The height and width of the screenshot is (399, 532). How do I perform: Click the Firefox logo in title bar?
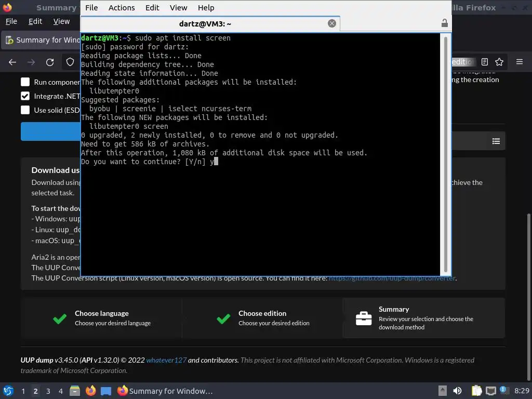tap(7, 7)
